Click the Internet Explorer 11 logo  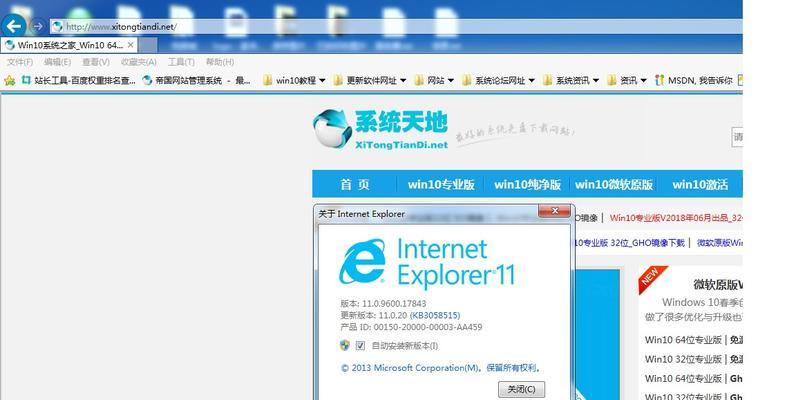(427, 262)
